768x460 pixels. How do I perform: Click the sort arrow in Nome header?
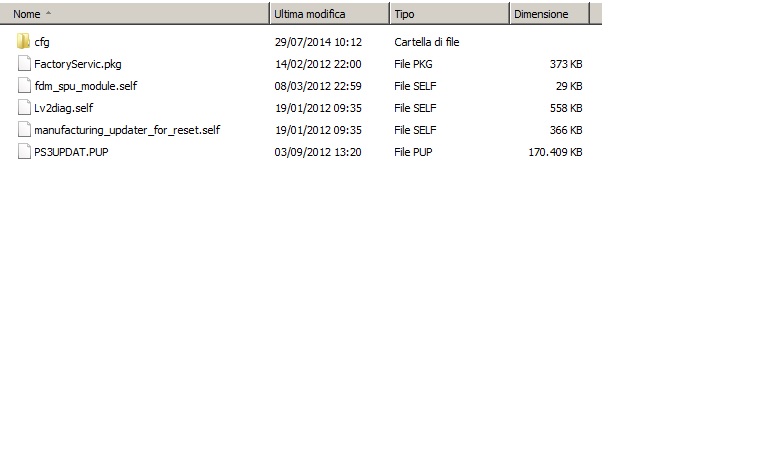coord(49,15)
